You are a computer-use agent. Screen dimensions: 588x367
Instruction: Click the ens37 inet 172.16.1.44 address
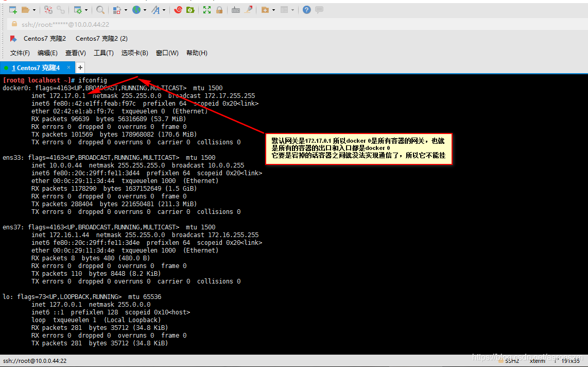pos(70,235)
